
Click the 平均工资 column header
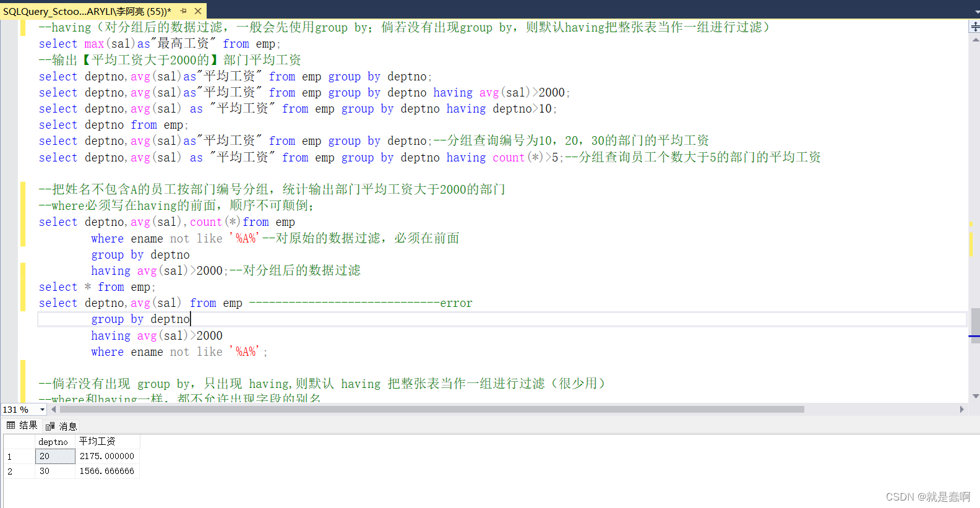[x=108, y=442]
